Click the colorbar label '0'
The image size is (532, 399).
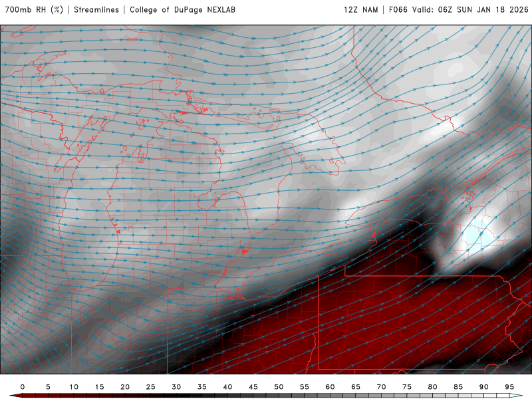(23, 387)
